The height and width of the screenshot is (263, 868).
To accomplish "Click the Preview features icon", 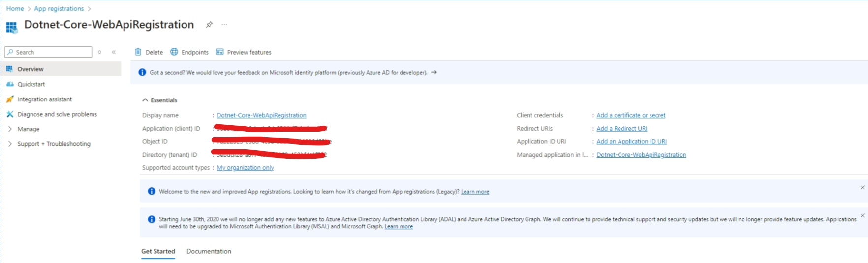I will (x=219, y=52).
